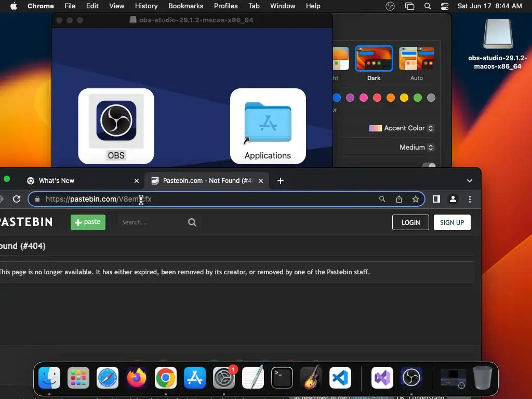The image size is (532, 399).
Task: Open Visual Studio (purple) in the Dock
Action: [x=382, y=378]
